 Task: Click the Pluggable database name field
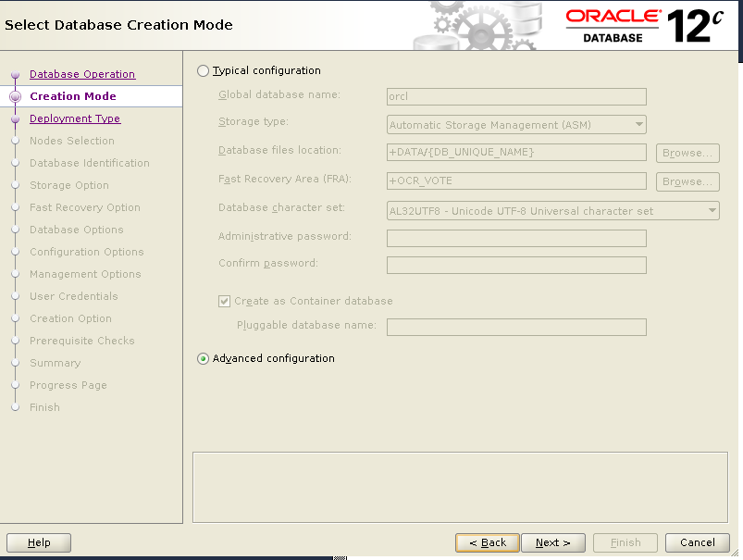click(x=516, y=327)
